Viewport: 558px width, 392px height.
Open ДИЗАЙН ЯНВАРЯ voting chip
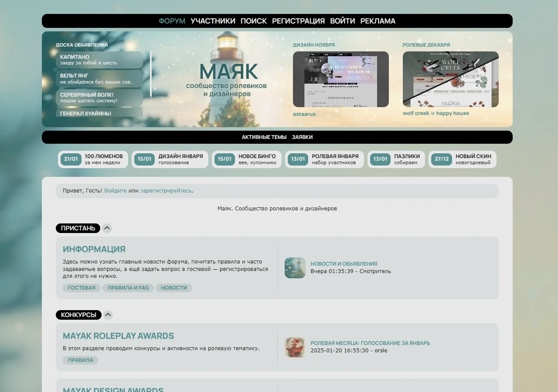(170, 159)
